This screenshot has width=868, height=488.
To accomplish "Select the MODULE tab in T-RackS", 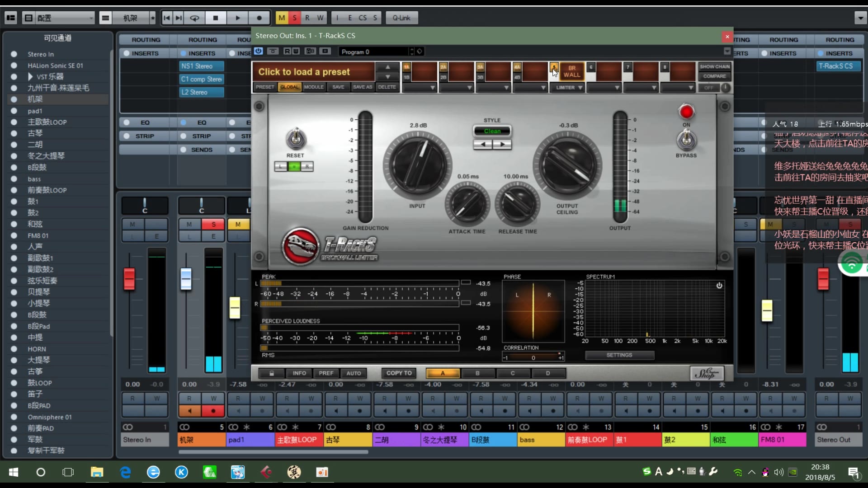I will coord(312,87).
